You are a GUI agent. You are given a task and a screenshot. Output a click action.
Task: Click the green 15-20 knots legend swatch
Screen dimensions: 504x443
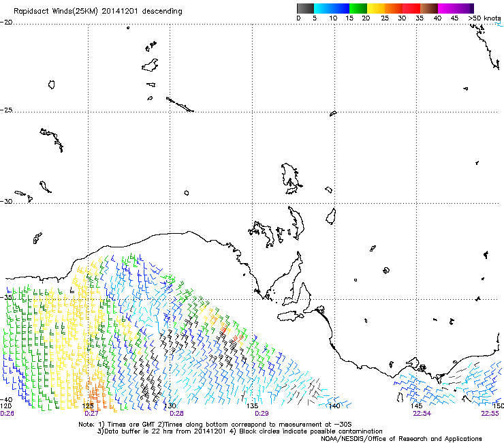(358, 8)
